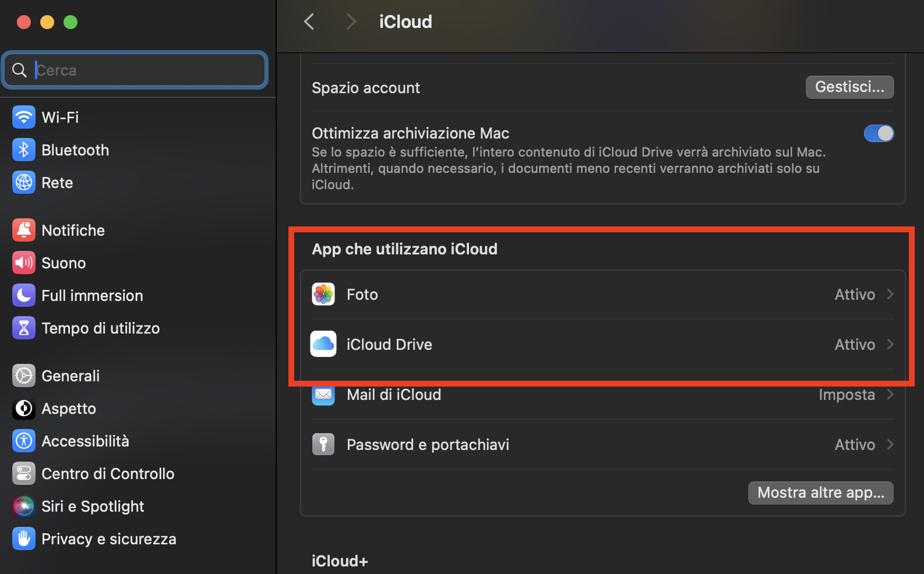
Task: Click the Accessibilità icon
Action: pos(24,441)
